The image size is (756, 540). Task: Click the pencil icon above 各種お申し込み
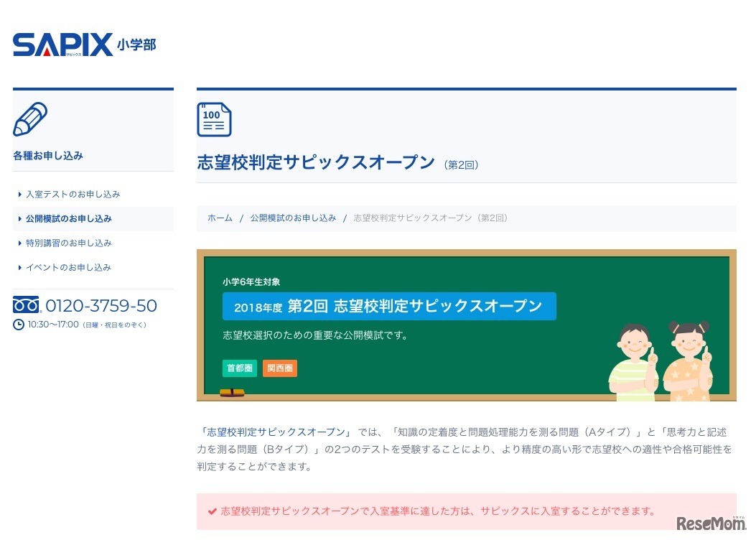pos(30,118)
